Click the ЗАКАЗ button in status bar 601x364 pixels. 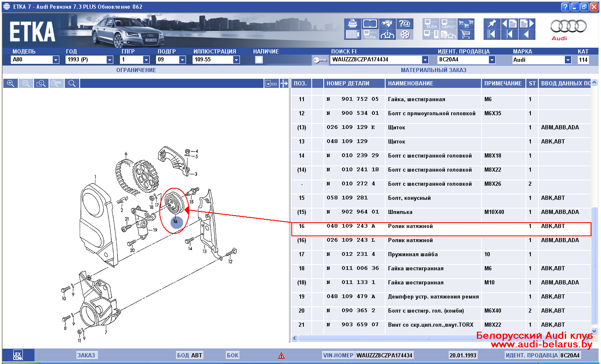[x=86, y=355]
